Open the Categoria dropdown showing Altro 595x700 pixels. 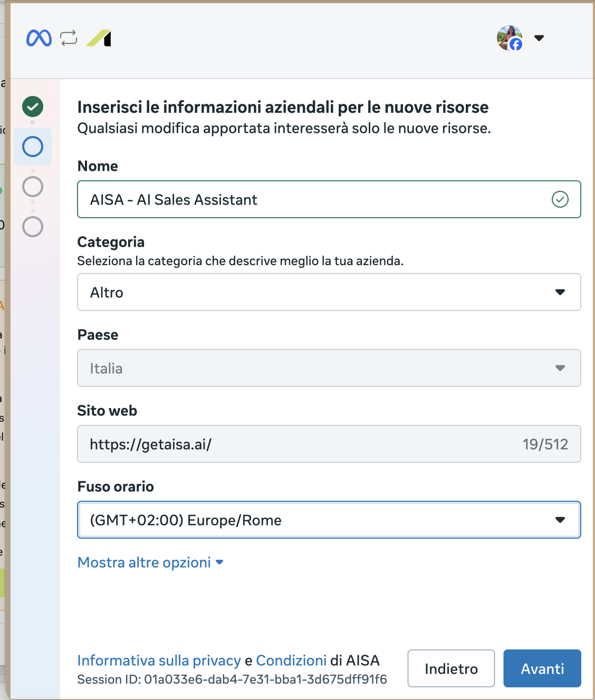pyautogui.click(x=329, y=292)
